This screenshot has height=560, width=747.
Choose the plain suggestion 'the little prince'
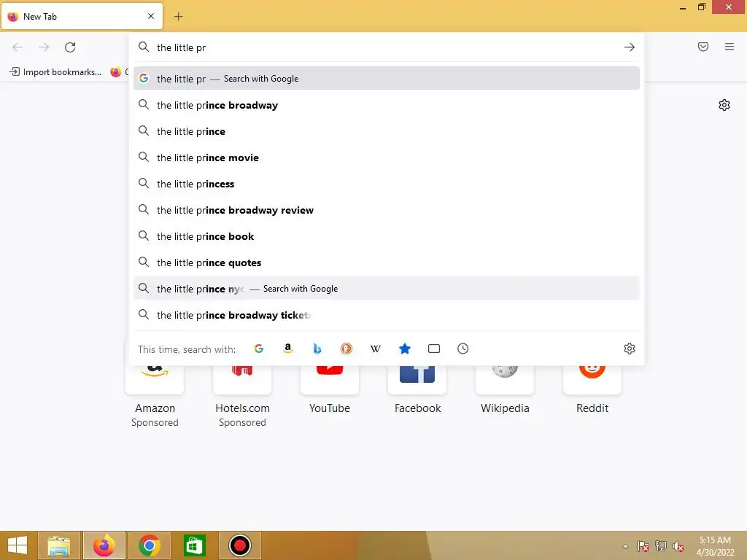387,131
